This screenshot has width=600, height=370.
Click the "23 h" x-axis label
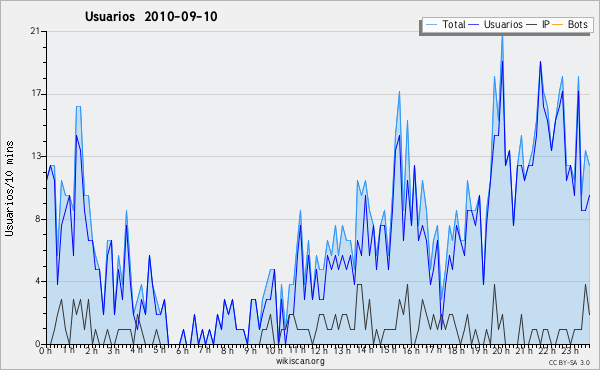pos(569,351)
